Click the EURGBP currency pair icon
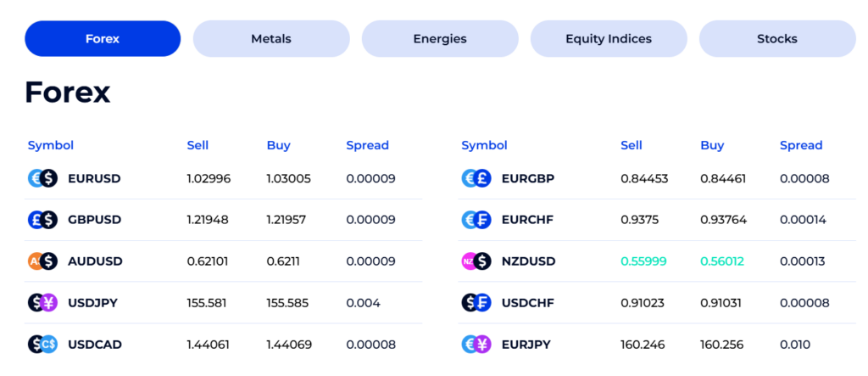The height and width of the screenshot is (376, 868). tap(476, 178)
